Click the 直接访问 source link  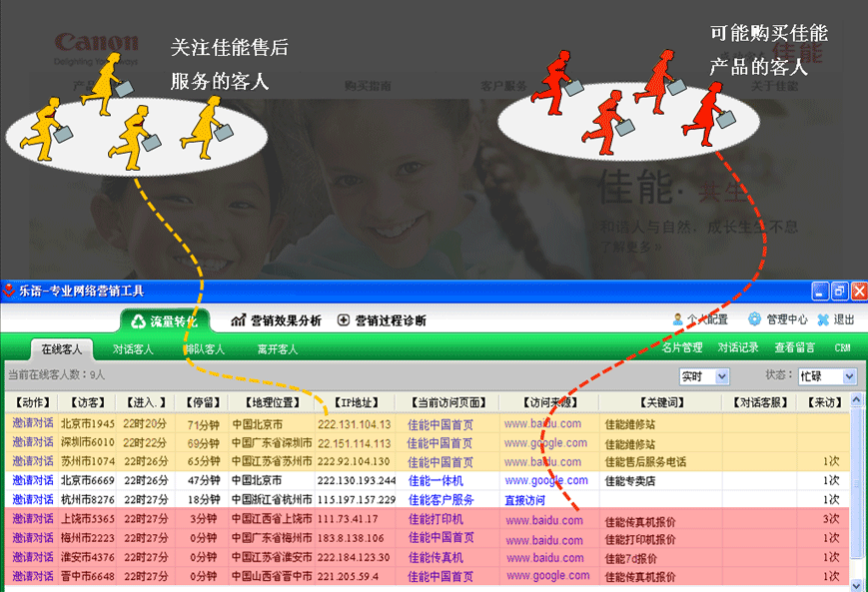524,500
